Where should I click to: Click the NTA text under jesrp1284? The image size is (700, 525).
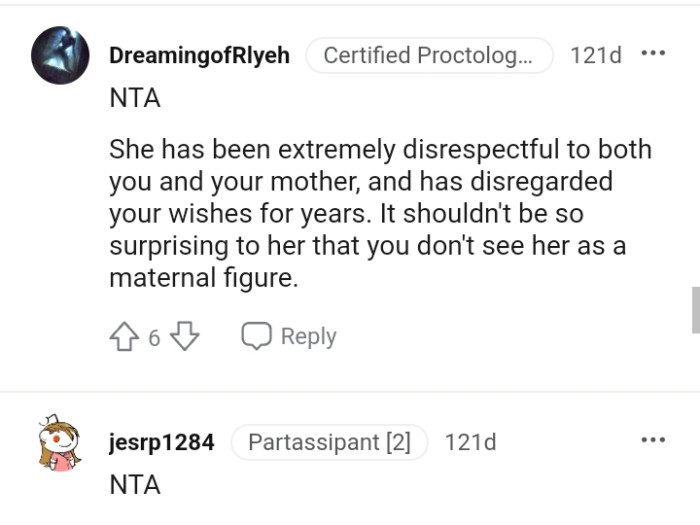tap(135, 485)
